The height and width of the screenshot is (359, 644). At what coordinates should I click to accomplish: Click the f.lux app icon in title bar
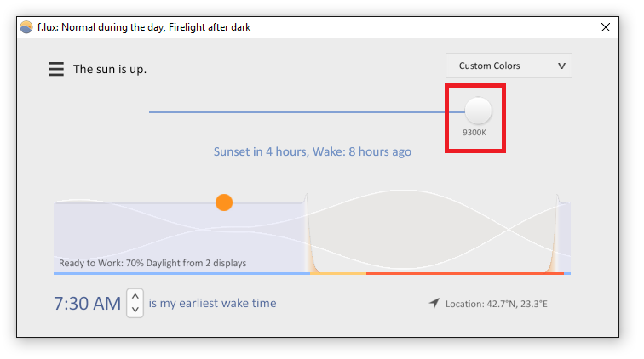click(26, 27)
